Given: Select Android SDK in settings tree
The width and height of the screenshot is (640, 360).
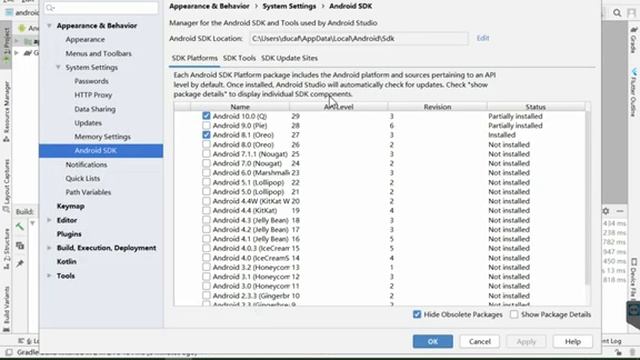Looking at the screenshot, I should point(101,151).
